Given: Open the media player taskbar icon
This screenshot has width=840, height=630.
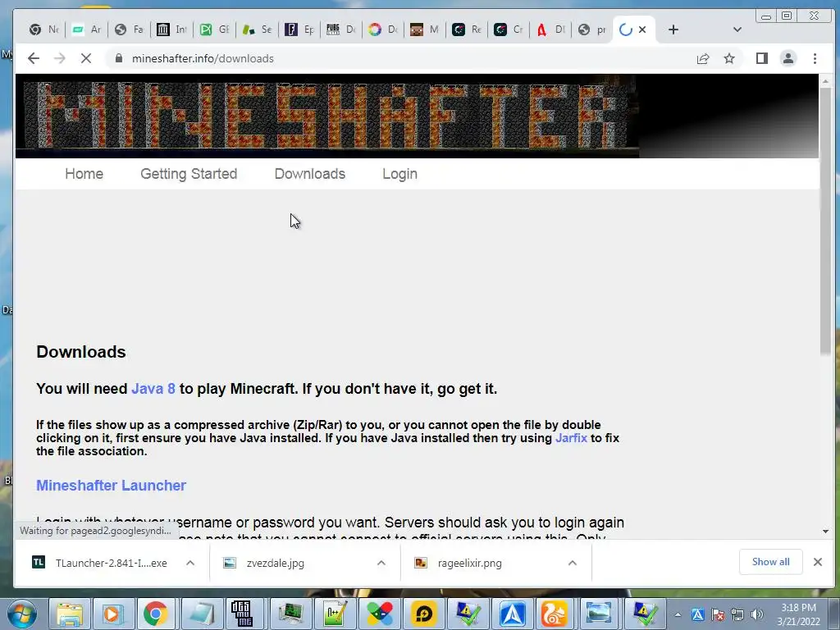Looking at the screenshot, I should pos(112,614).
